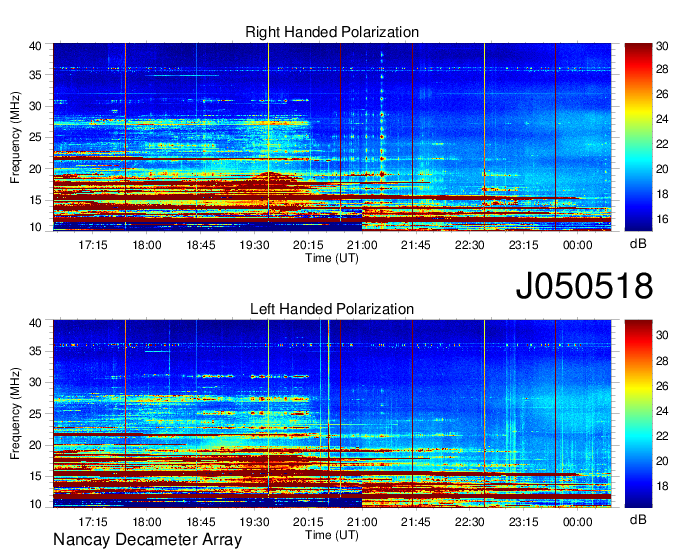
Task: Click the 17:15 tick under Right Handed plot
Action: (93, 245)
